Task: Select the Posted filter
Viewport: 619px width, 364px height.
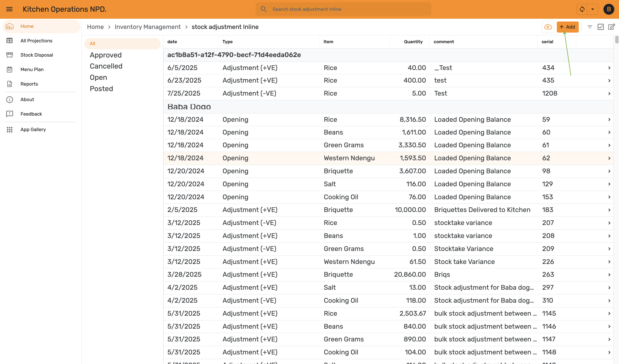Action: coord(101,89)
